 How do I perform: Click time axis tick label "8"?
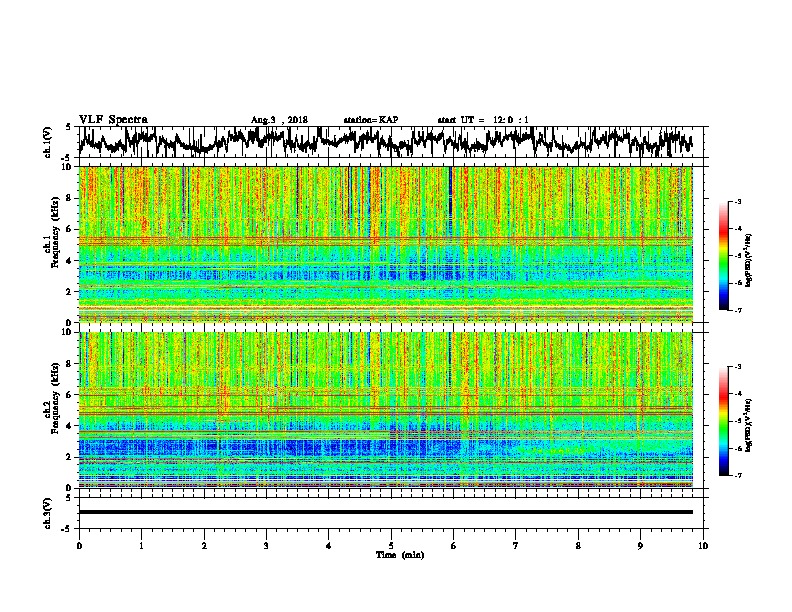pos(578,546)
